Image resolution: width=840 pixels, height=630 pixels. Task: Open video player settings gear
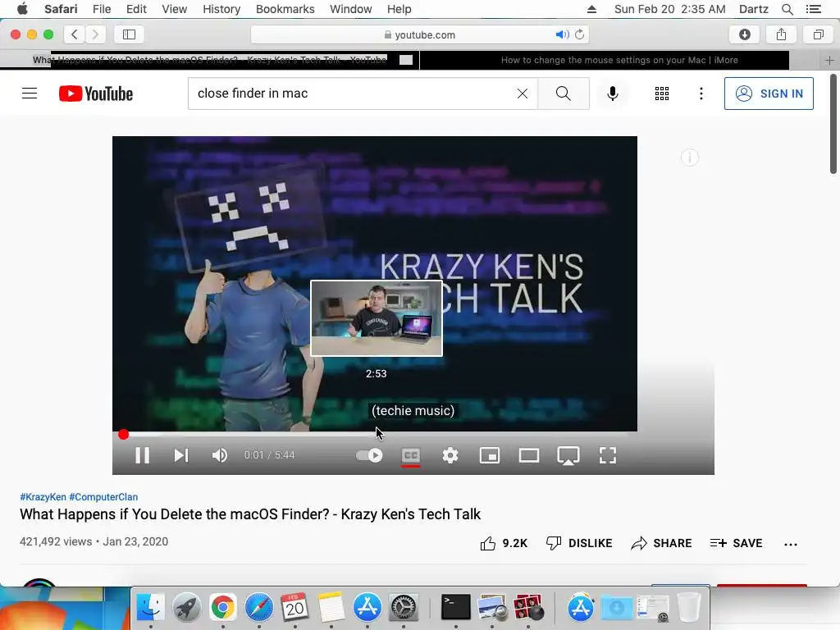pos(450,455)
